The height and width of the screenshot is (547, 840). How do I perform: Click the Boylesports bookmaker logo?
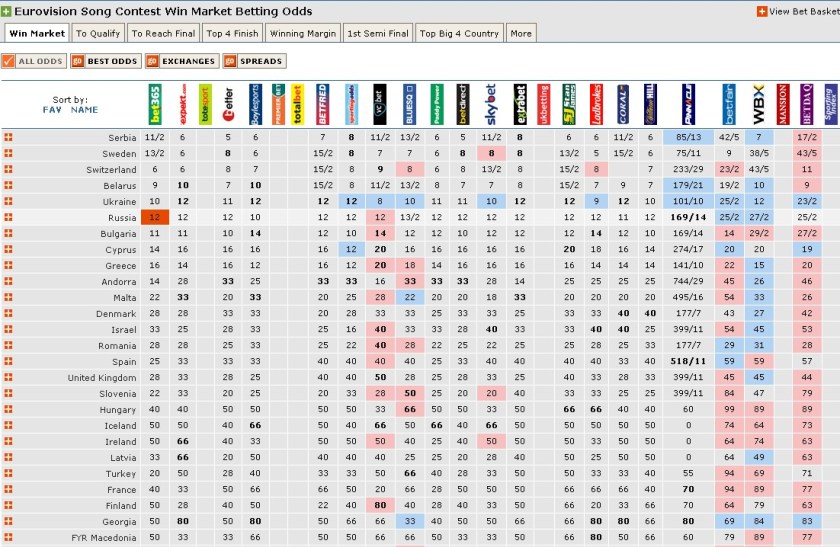(x=255, y=104)
